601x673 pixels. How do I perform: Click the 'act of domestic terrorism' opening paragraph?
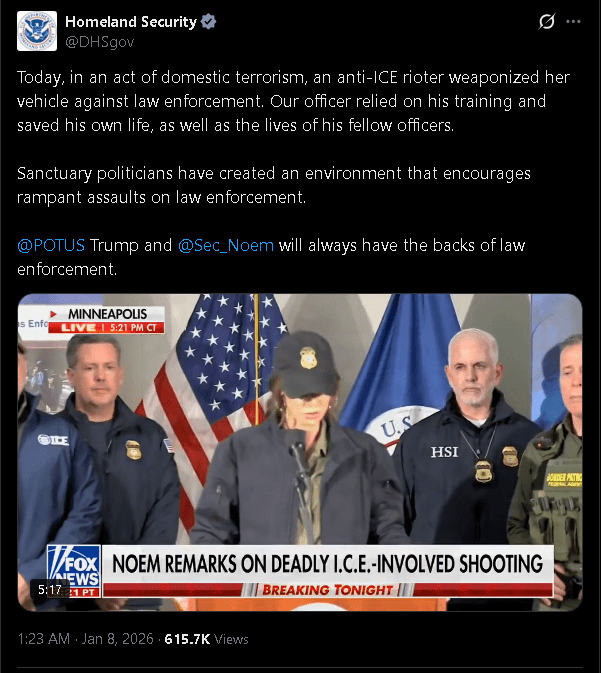point(294,101)
